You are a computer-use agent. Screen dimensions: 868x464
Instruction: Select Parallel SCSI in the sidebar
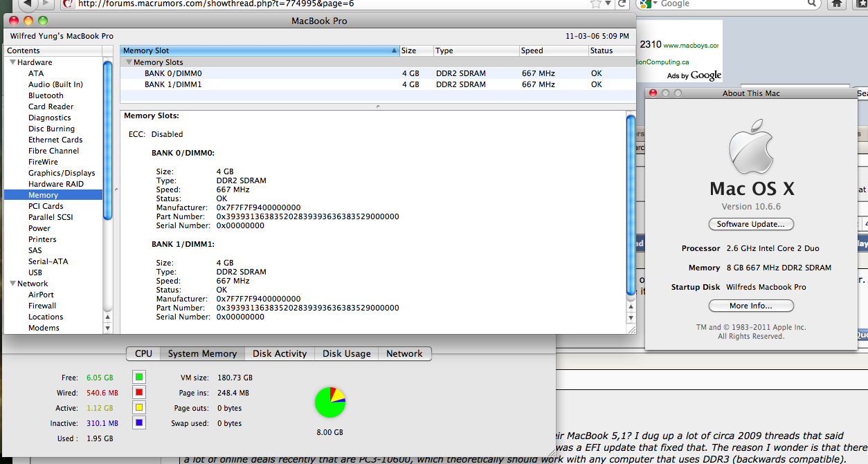(x=51, y=217)
